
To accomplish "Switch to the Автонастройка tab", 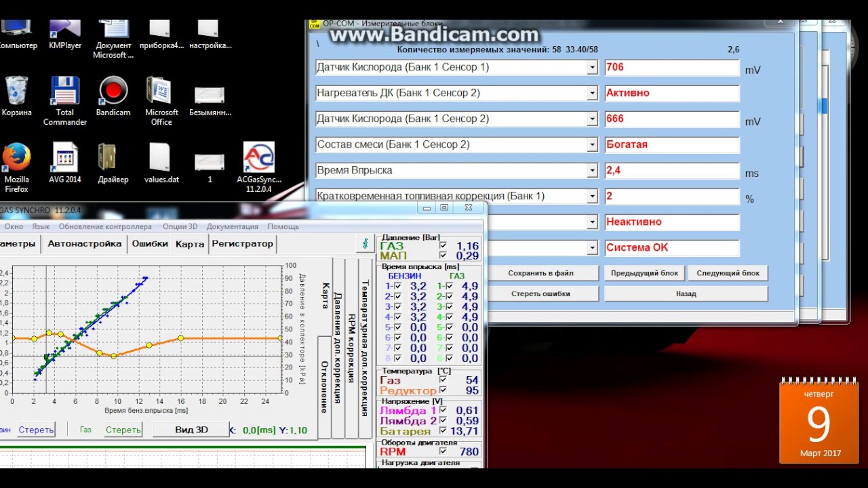I will coord(85,244).
